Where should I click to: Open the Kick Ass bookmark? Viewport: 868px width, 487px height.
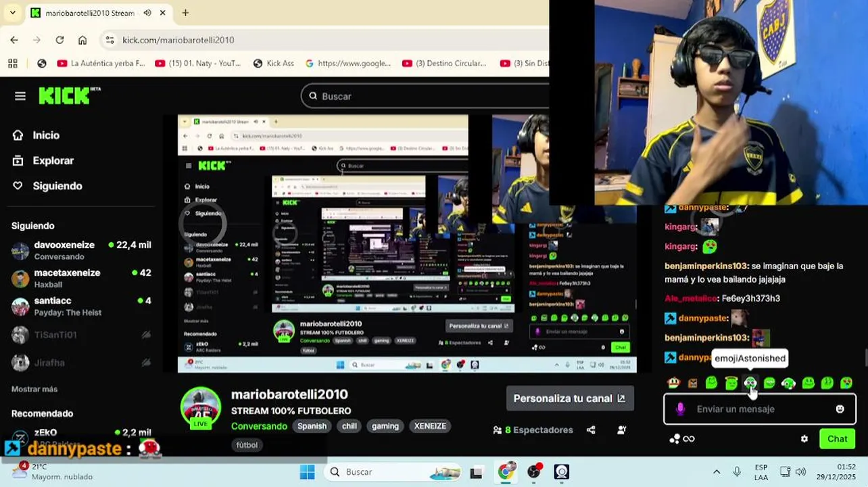click(x=273, y=64)
